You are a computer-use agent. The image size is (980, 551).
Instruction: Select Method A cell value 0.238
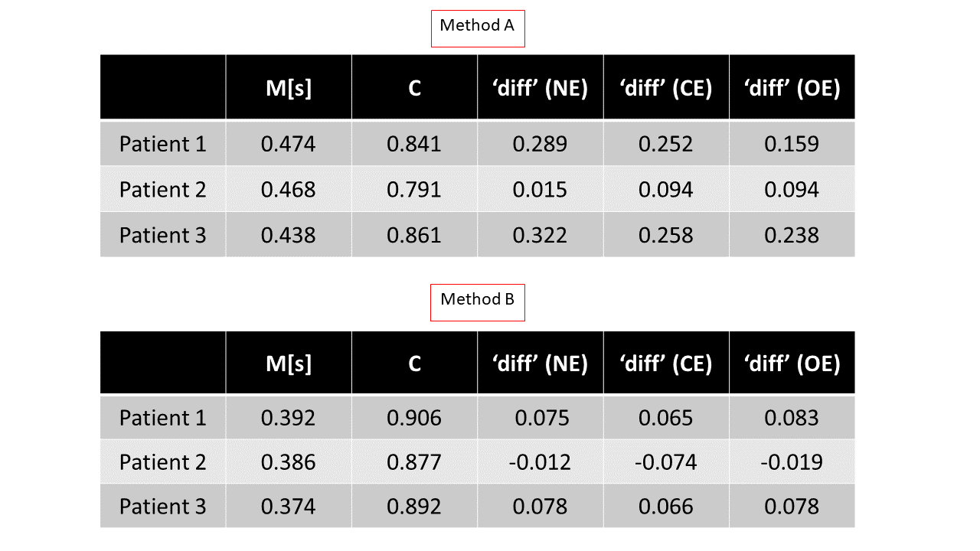792,235
